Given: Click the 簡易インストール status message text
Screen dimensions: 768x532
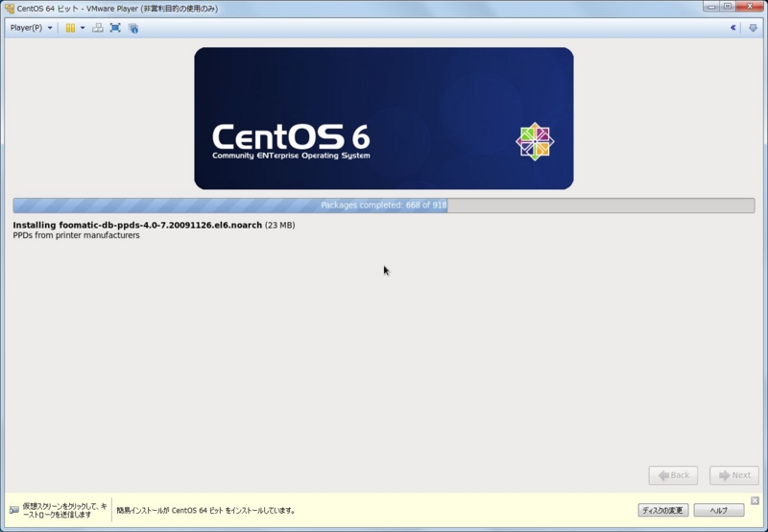Looking at the screenshot, I should [206, 511].
